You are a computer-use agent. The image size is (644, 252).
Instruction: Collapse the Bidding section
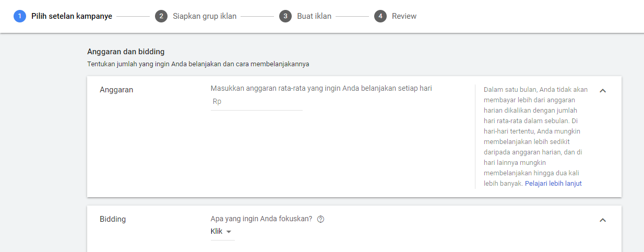pos(603,220)
